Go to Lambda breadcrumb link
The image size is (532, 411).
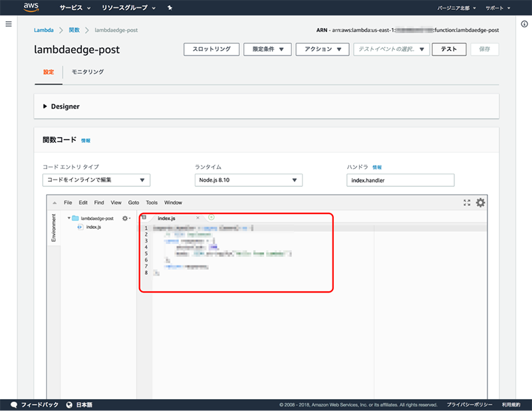[x=44, y=30]
